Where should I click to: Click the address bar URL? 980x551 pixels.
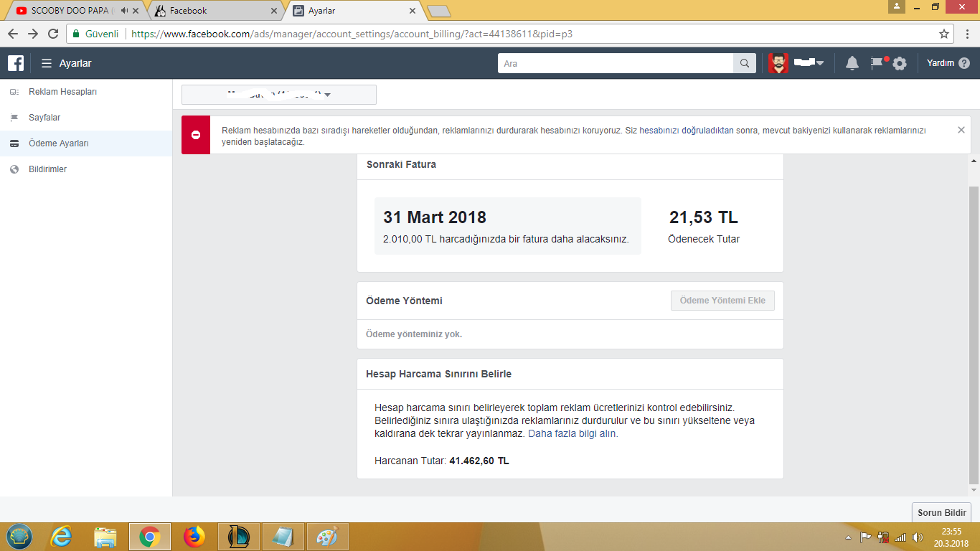coord(352,34)
